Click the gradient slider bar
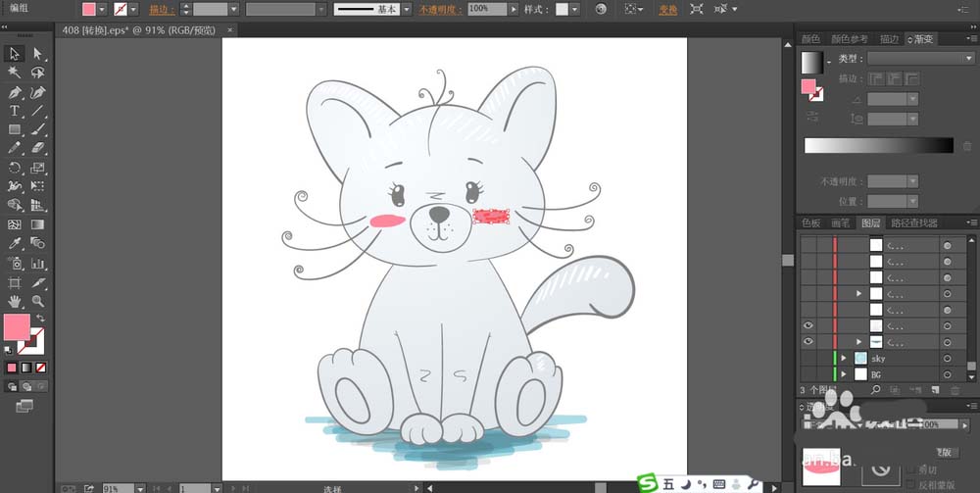Image resolution: width=980 pixels, height=493 pixels. 879,146
